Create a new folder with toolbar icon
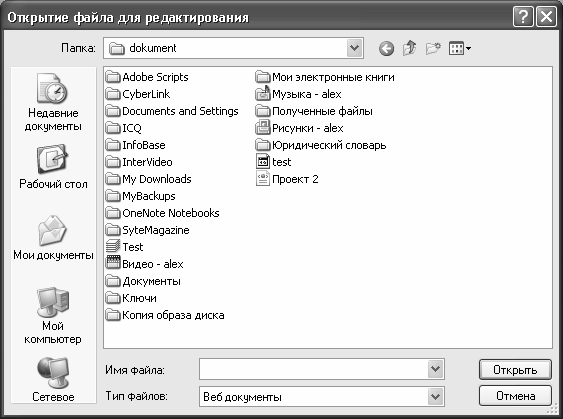This screenshot has height=419, width=563. pos(433,48)
